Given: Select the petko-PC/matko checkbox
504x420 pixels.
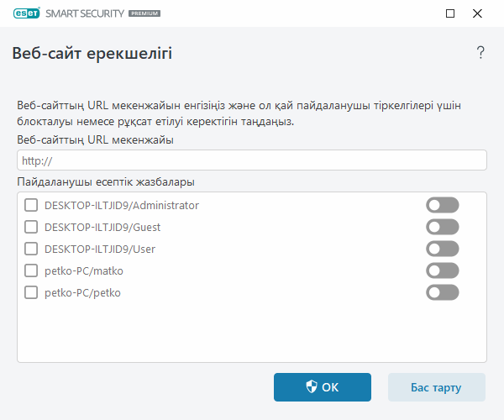Looking at the screenshot, I should click(31, 270).
